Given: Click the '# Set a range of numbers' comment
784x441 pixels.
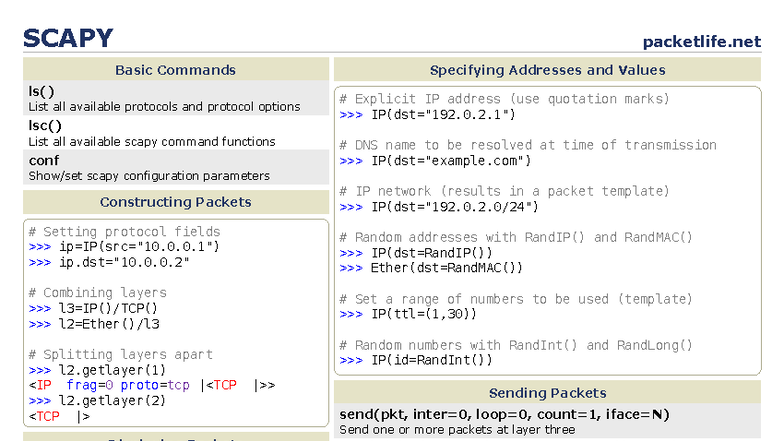Looking at the screenshot, I should (x=516, y=299).
